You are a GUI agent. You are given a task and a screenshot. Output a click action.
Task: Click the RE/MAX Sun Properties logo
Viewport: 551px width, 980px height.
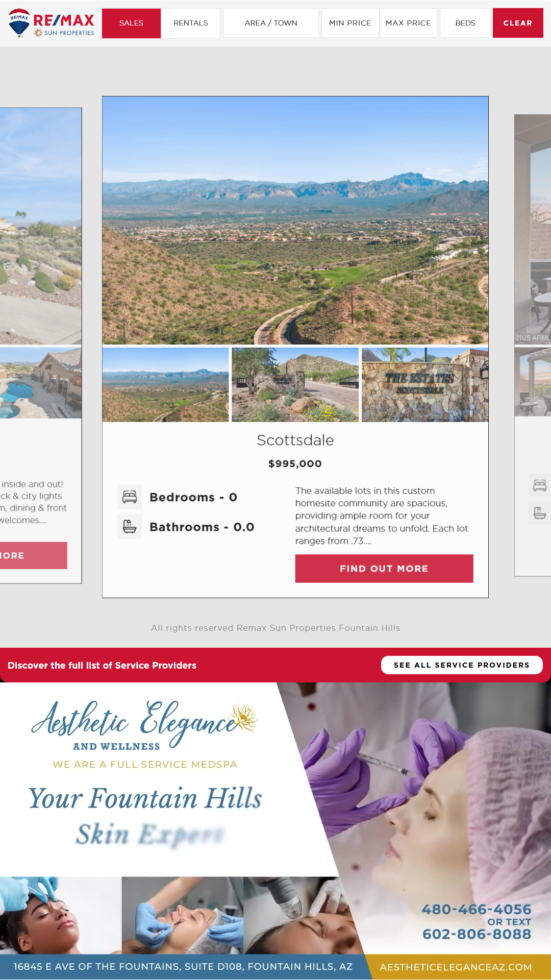click(x=51, y=23)
